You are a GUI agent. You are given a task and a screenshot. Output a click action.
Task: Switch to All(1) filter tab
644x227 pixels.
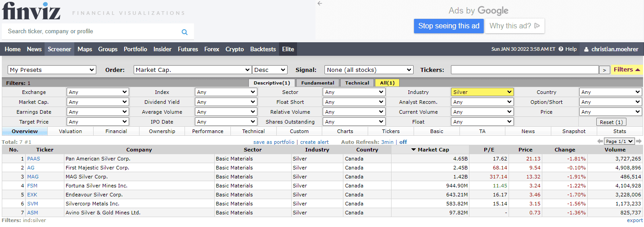point(387,83)
